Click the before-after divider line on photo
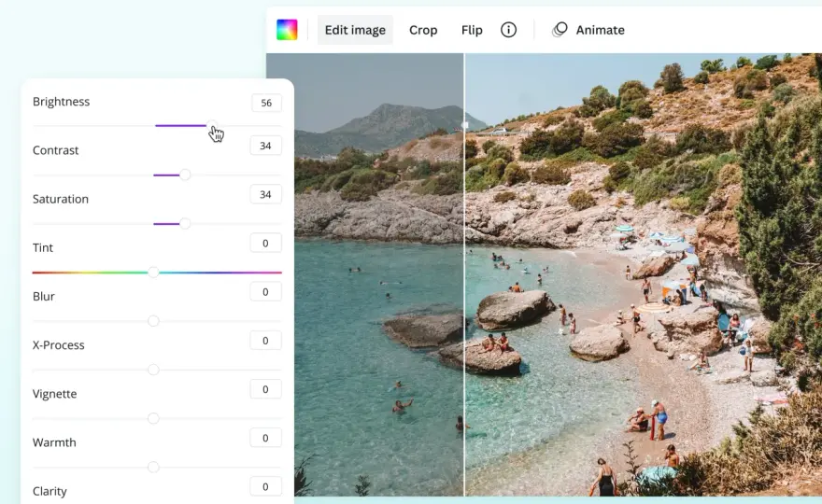822x504 pixels. (464, 274)
